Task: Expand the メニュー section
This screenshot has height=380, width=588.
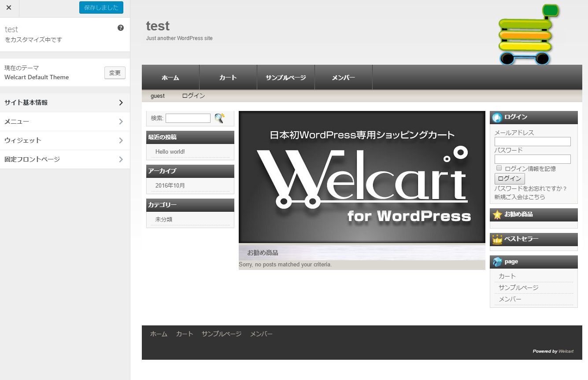Action: point(65,122)
